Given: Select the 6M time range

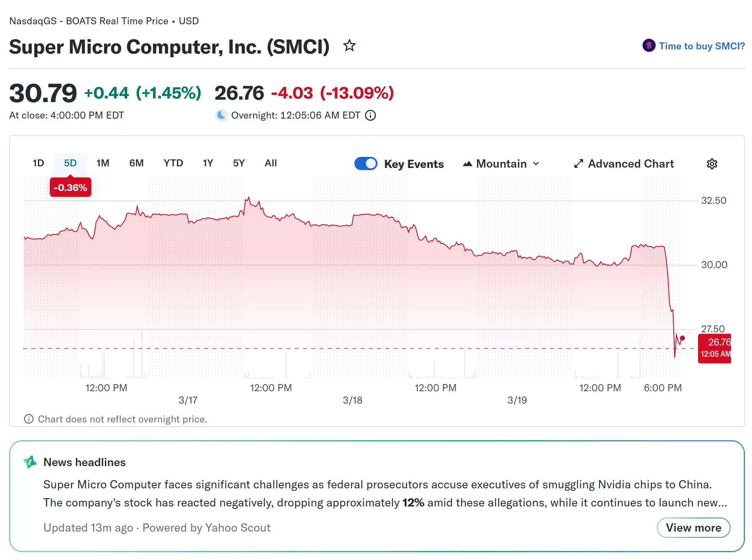Looking at the screenshot, I should pos(136,163).
